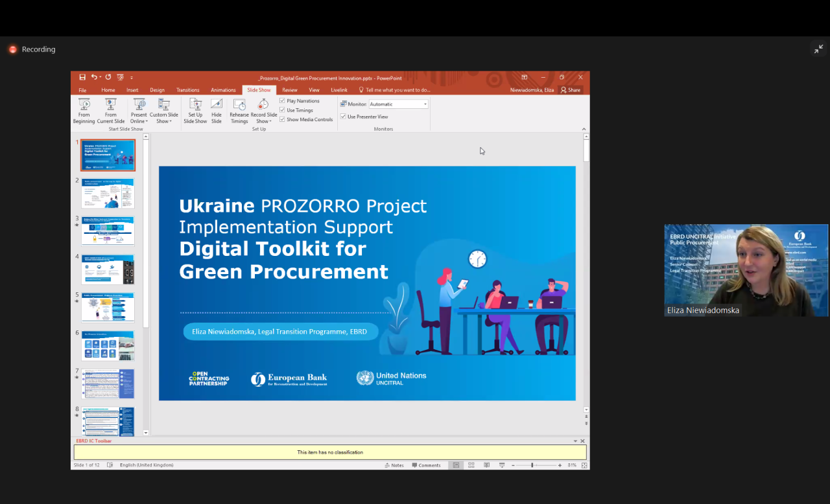The width and height of the screenshot is (830, 504).
Task: Start Rehearse Timings
Action: [239, 111]
